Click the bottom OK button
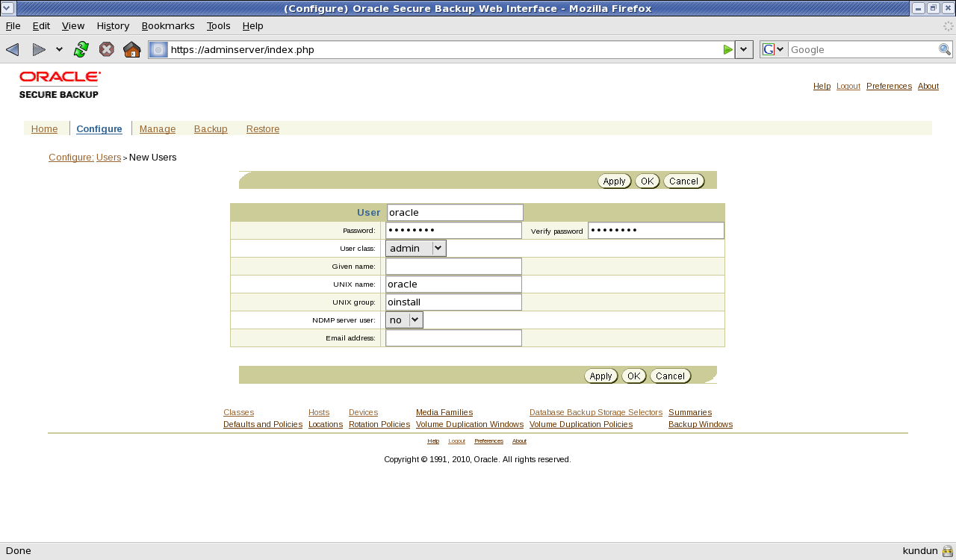This screenshot has height=560, width=956. pyautogui.click(x=634, y=376)
